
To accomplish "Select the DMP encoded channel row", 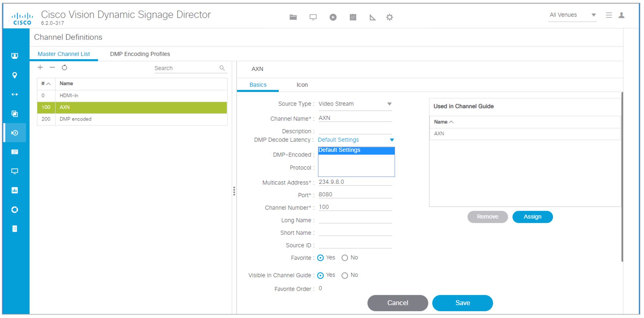I will [132, 119].
